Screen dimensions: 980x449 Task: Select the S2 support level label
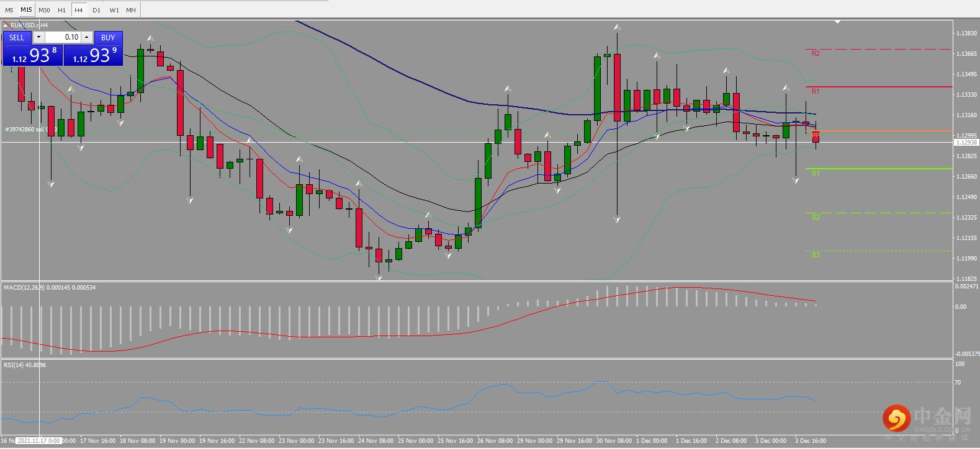[x=816, y=217]
